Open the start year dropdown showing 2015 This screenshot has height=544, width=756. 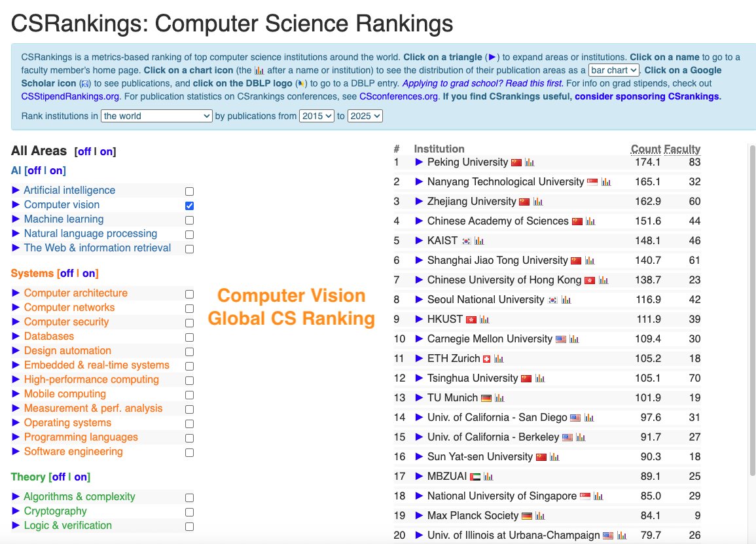point(317,117)
